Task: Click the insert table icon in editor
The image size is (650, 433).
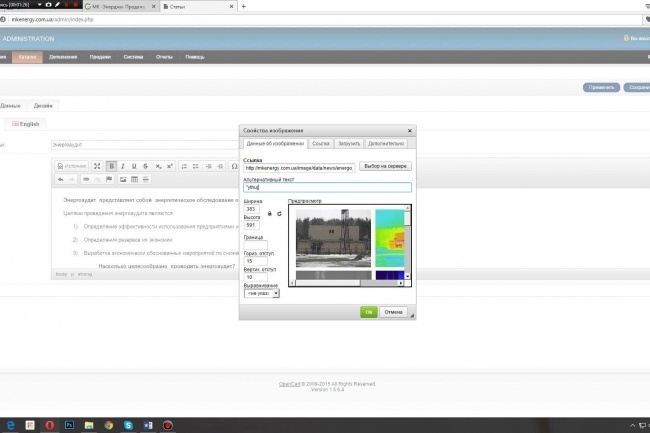Action: tap(134, 179)
